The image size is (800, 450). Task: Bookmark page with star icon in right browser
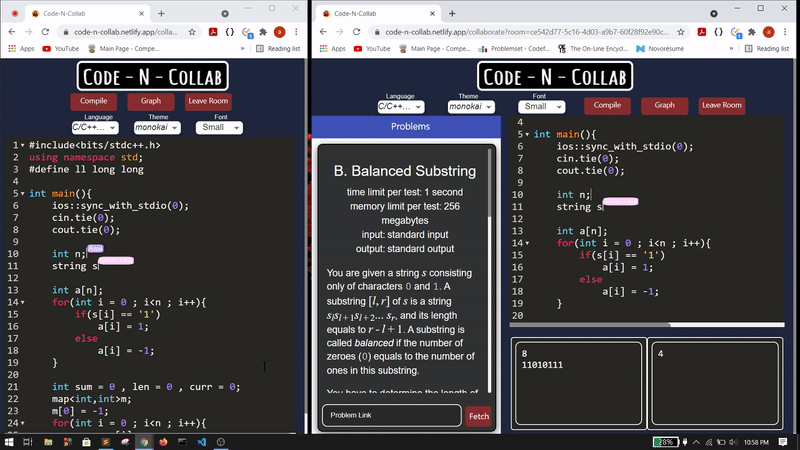[x=681, y=32]
